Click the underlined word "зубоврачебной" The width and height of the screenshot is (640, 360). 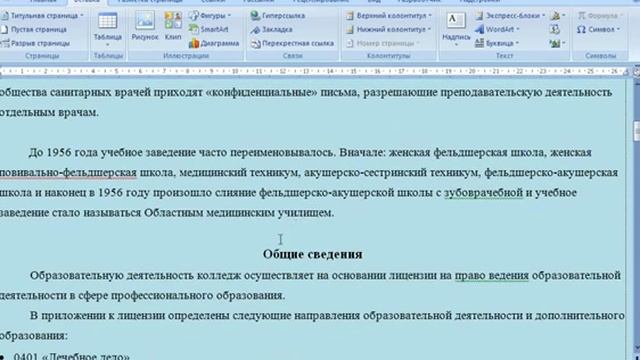click(x=484, y=193)
